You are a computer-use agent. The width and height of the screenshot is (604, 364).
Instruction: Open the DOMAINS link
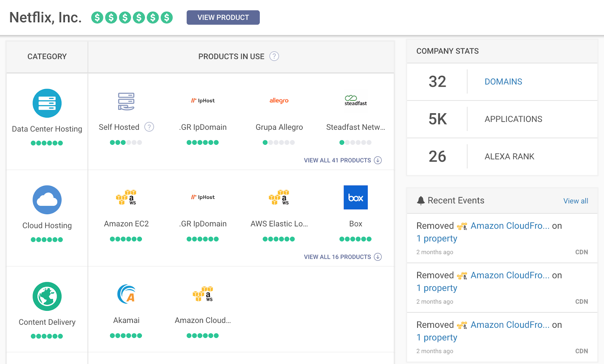[x=503, y=81]
